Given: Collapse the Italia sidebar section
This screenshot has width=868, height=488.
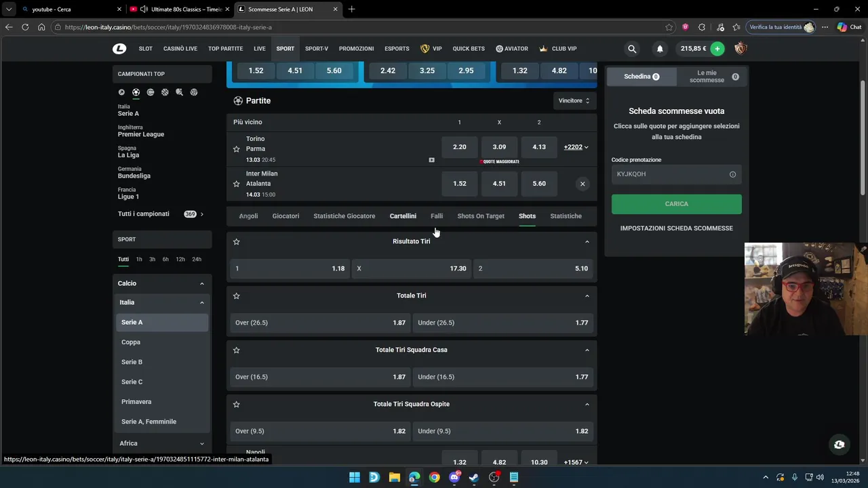Looking at the screenshot, I should tap(202, 302).
